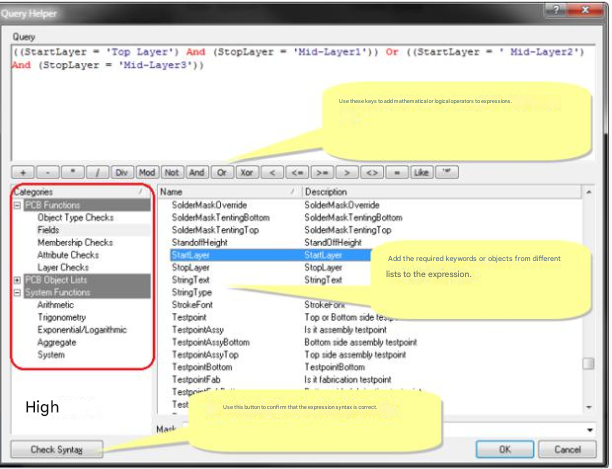Screen dimensions: 612x469
Task: Collapse the System Functions category
Action: pos(17,293)
